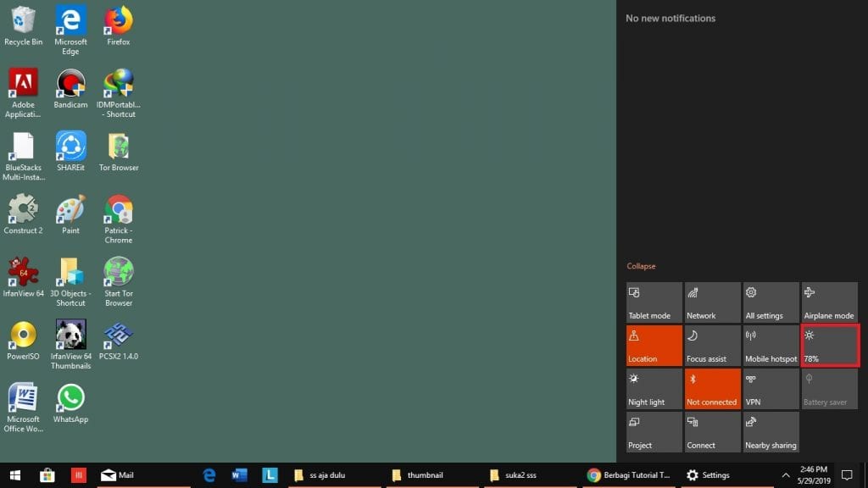
Task: Open the clock and date flyout
Action: [x=814, y=475]
